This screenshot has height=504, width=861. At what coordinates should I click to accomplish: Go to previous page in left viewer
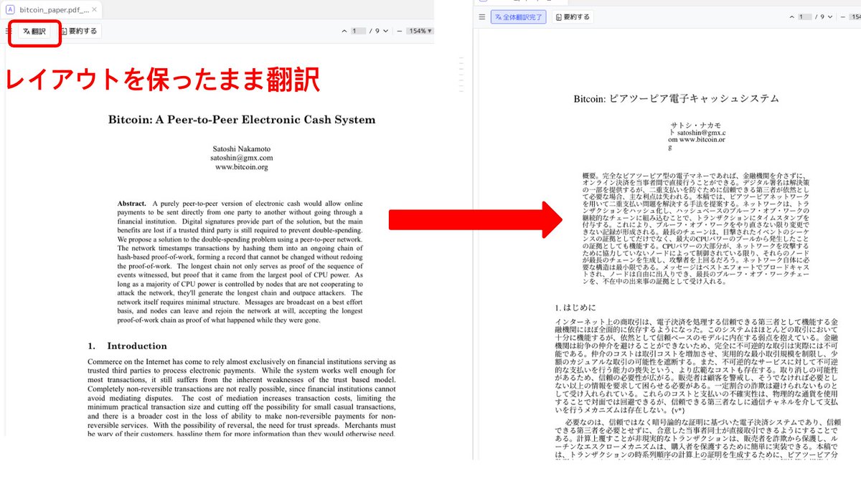tap(344, 31)
